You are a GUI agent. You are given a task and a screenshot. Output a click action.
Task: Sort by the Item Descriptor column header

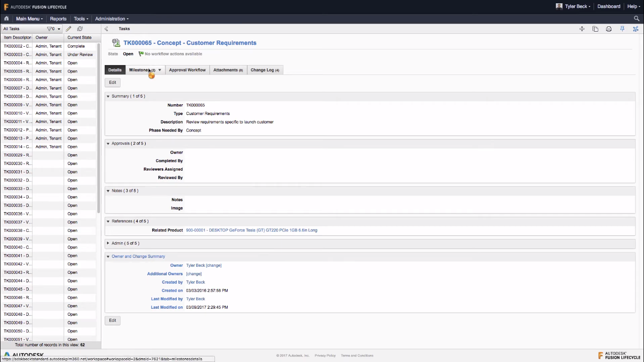[x=17, y=38]
